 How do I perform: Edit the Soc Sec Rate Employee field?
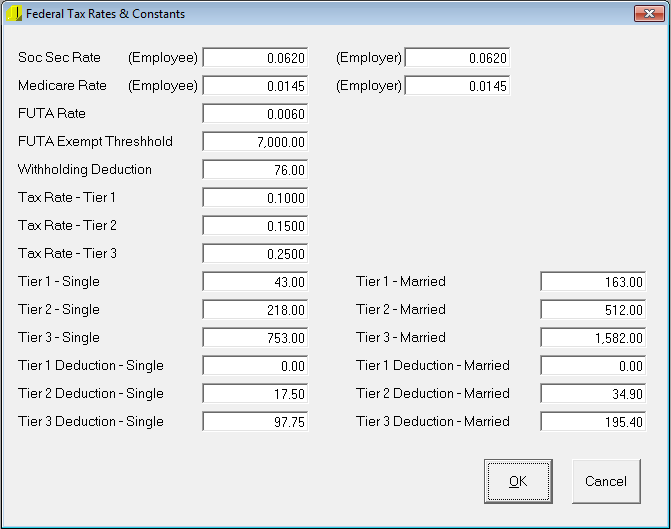[255, 58]
